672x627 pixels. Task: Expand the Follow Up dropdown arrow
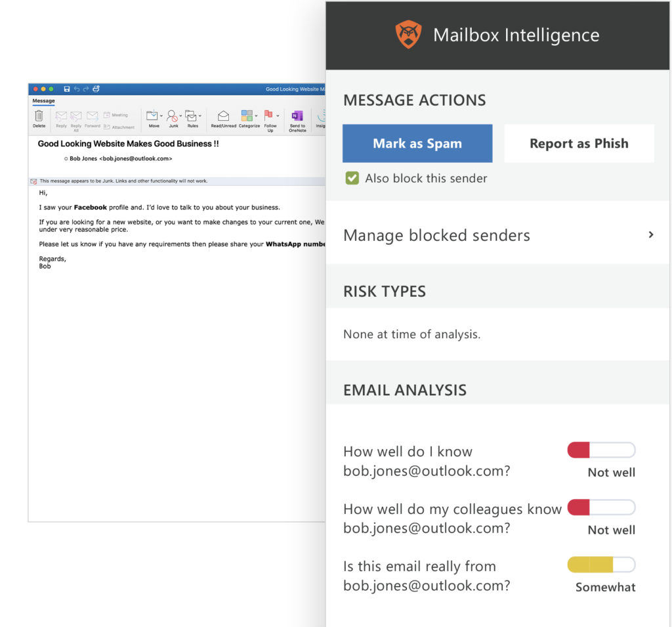pyautogui.click(x=278, y=116)
